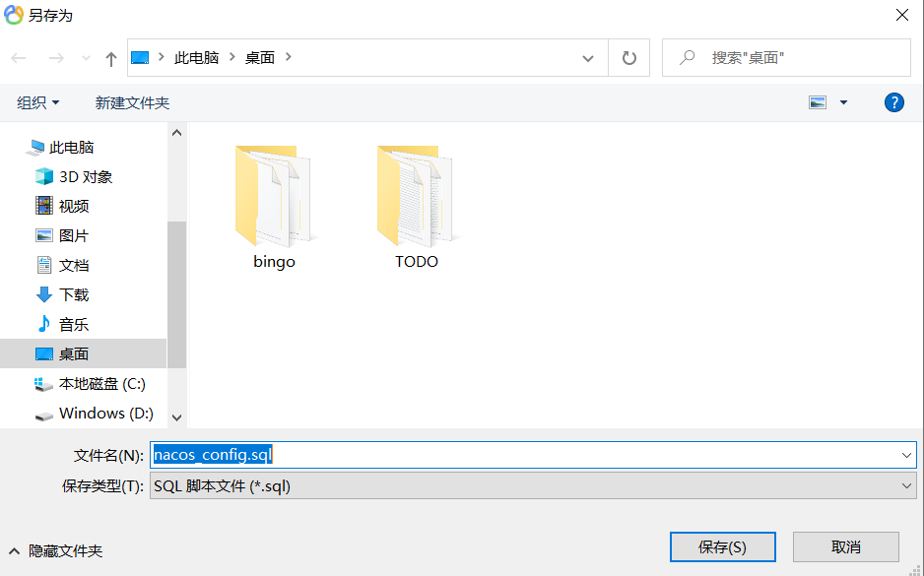Go up one folder level
This screenshot has width=924, height=576.
110,58
